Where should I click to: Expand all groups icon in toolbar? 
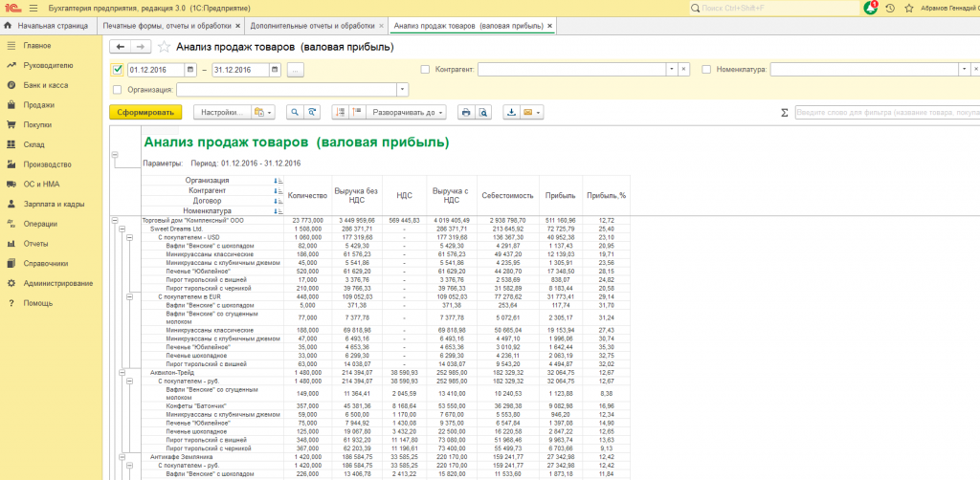pos(357,113)
